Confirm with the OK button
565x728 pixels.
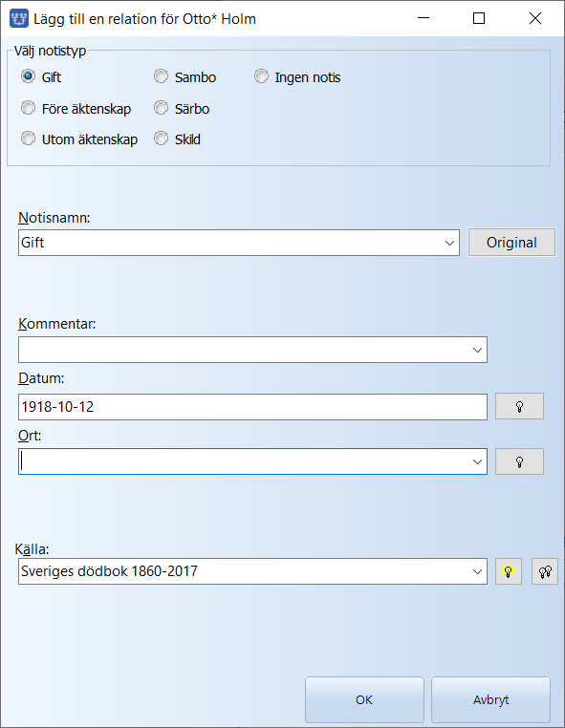(364, 699)
